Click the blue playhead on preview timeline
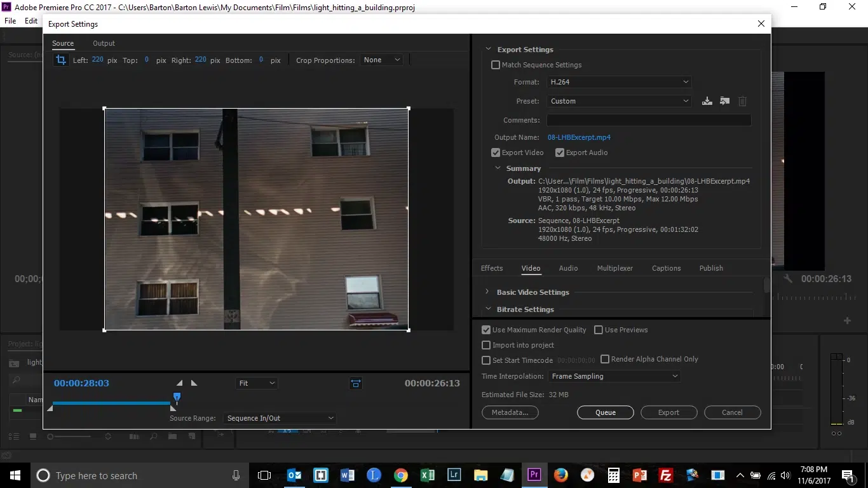The height and width of the screenshot is (488, 868). coord(177,397)
